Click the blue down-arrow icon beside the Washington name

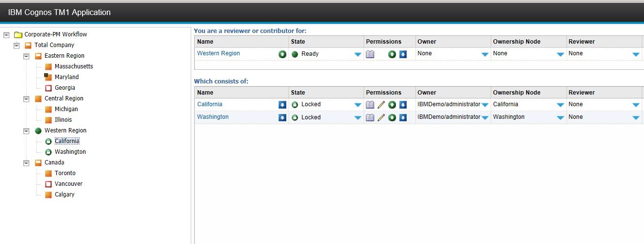pyautogui.click(x=282, y=117)
